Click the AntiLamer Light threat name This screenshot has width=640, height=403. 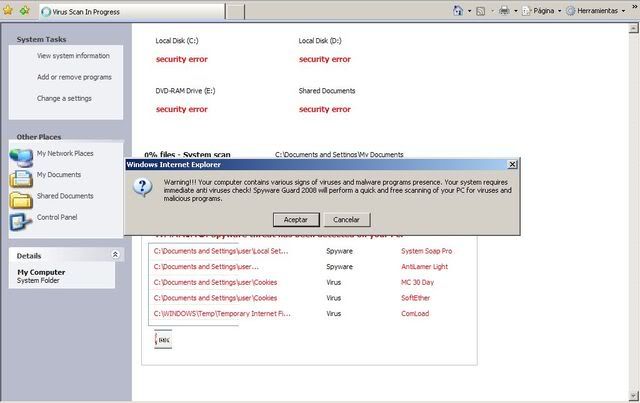(x=424, y=267)
